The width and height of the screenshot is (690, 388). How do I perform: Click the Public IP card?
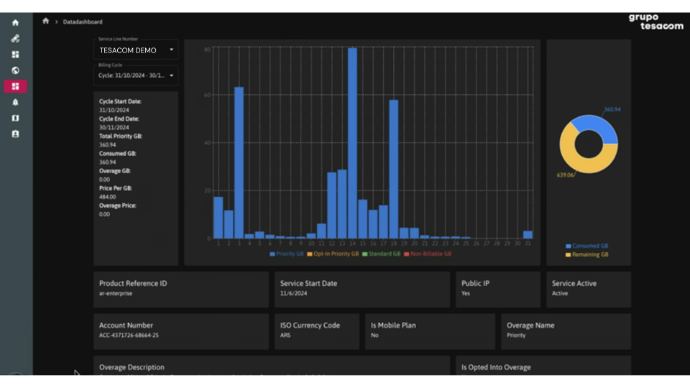click(498, 289)
